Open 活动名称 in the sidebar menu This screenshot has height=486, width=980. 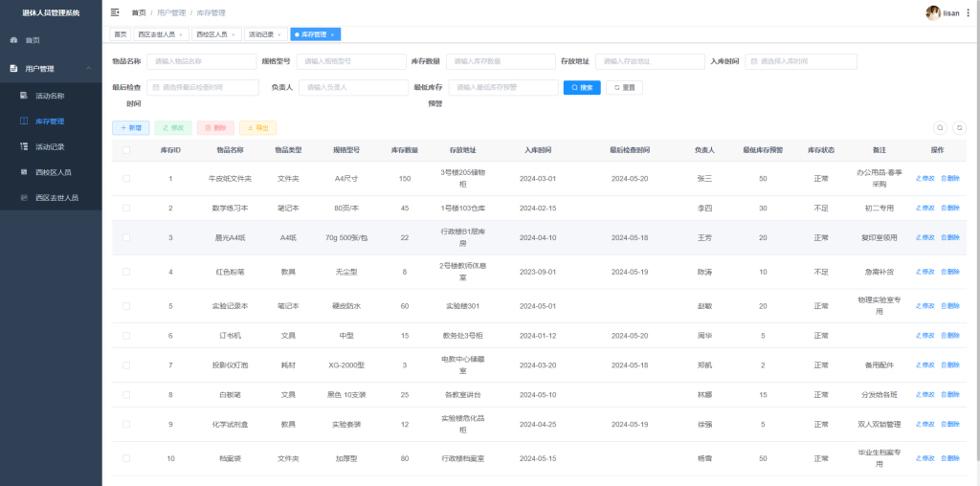pos(50,96)
